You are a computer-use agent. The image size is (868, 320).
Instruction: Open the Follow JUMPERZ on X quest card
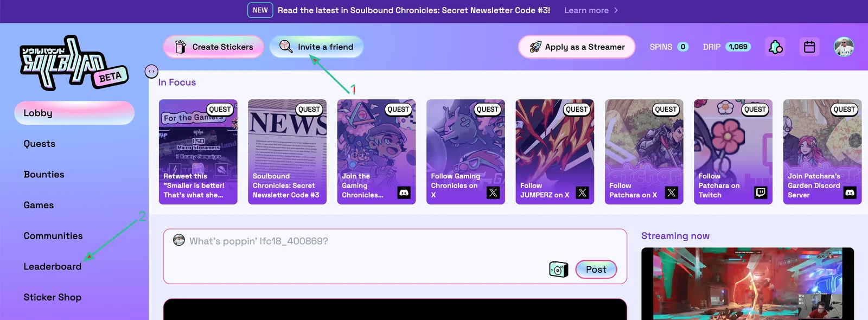click(x=554, y=152)
